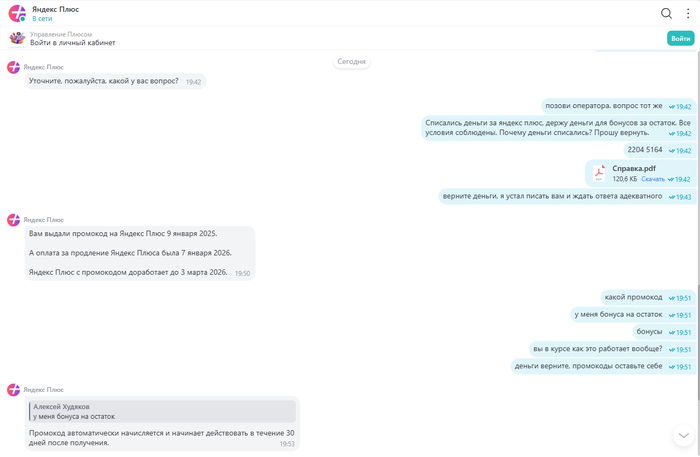Viewport: 700px width, 457px height.
Task: Select the message "2204 5164"
Action: tap(645, 150)
